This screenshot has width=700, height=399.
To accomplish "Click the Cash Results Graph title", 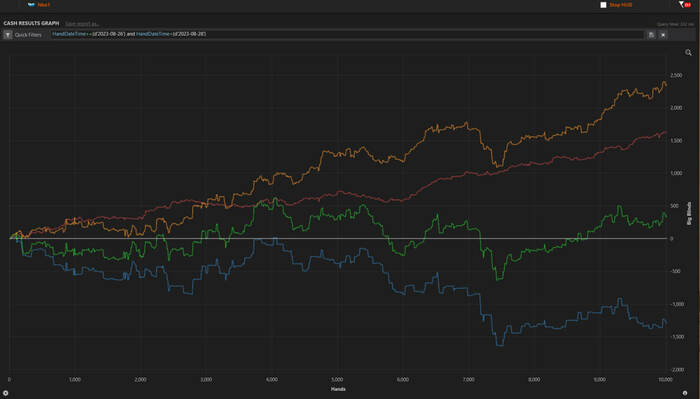I will click(x=31, y=23).
